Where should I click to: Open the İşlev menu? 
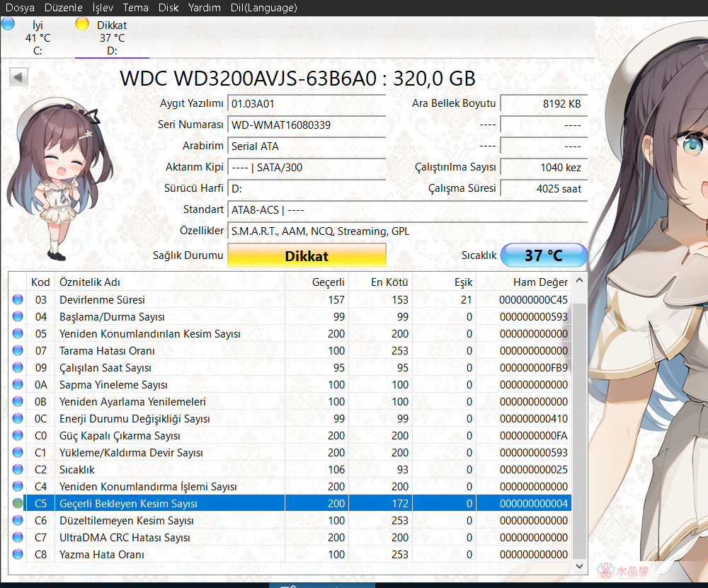[103, 8]
